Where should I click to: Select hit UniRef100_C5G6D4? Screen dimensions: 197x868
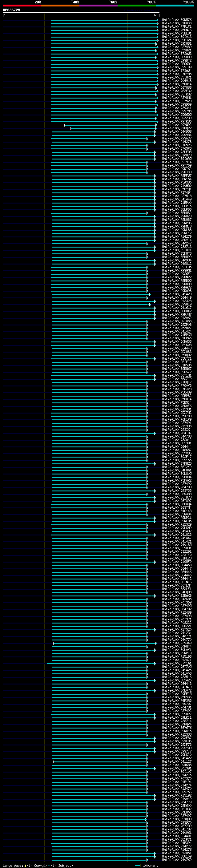[177, 64]
